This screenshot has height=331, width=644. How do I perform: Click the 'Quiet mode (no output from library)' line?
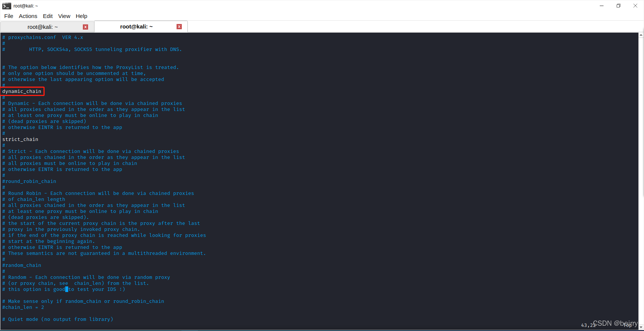tap(58, 319)
